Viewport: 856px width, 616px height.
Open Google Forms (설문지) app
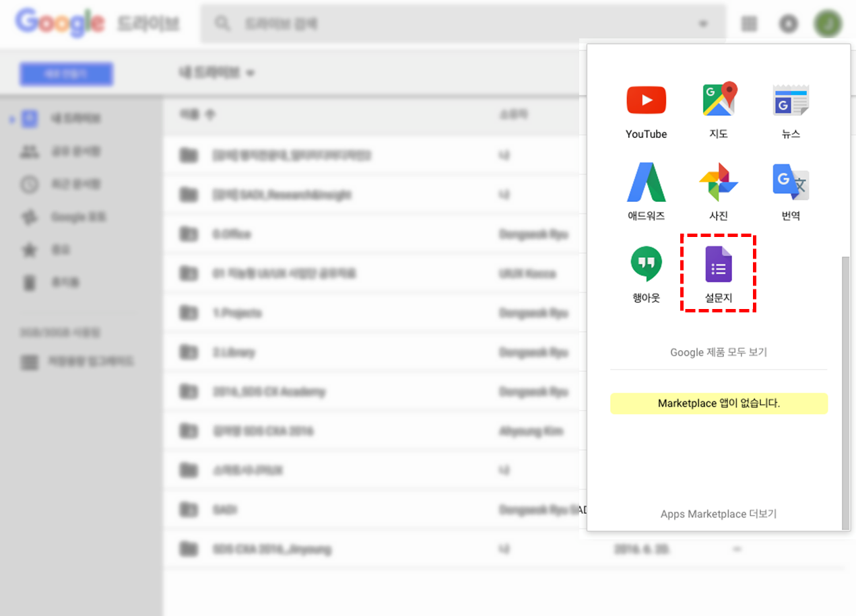coord(719,265)
